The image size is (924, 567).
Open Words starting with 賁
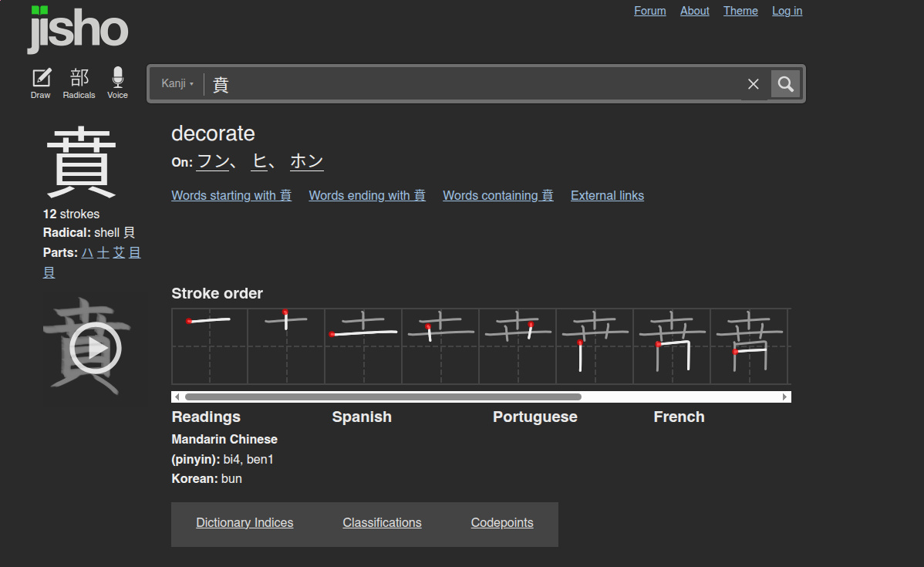pos(231,195)
